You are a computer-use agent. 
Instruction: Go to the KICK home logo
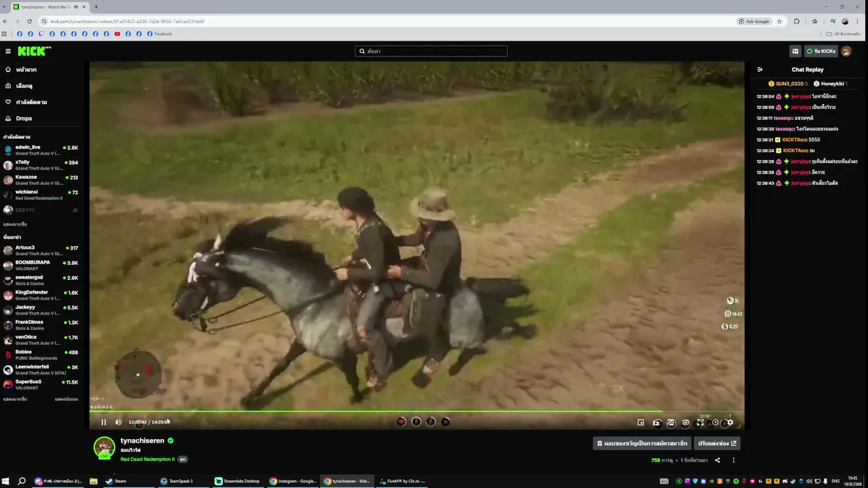click(x=34, y=51)
